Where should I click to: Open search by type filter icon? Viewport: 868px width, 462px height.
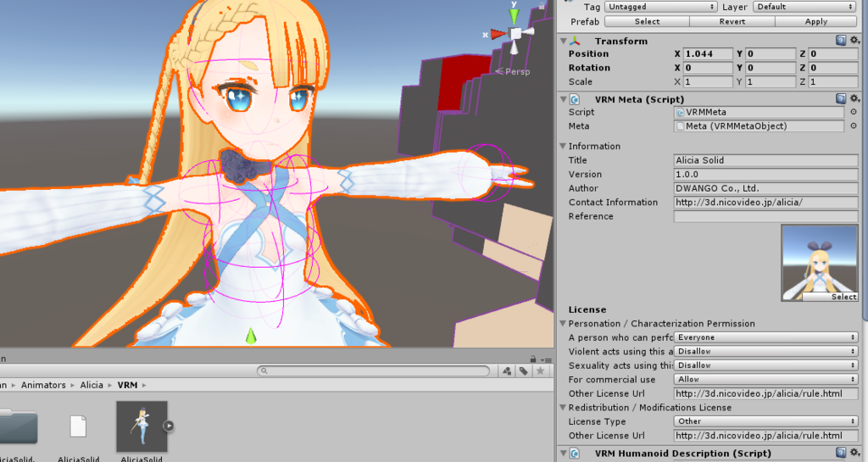tap(507, 371)
